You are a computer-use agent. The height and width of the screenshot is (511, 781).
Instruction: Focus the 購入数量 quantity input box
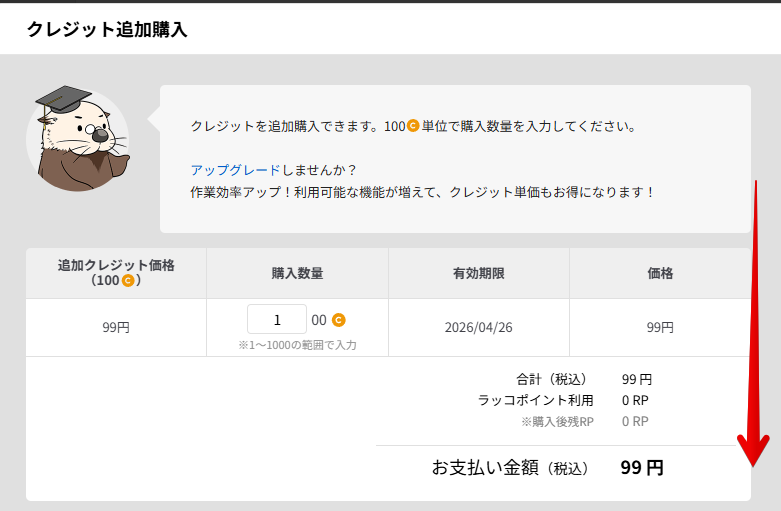pyautogui.click(x=277, y=320)
